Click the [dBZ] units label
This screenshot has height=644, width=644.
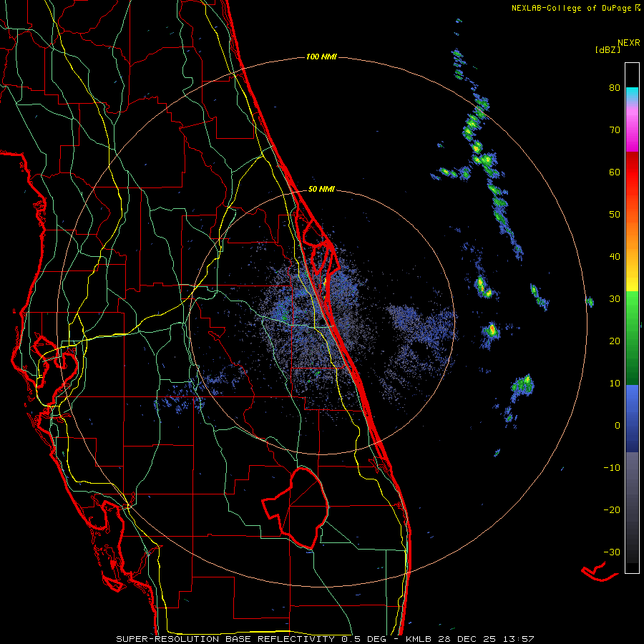pyautogui.click(x=608, y=49)
